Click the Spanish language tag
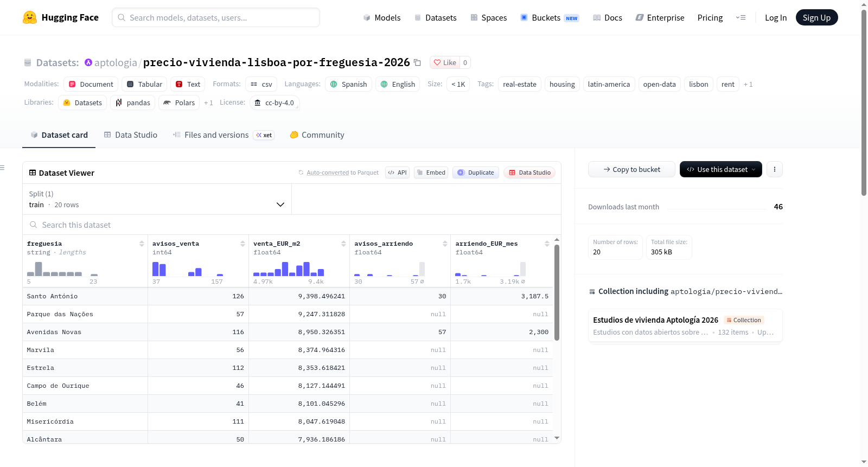This screenshot has height=467, width=868. coord(348,85)
